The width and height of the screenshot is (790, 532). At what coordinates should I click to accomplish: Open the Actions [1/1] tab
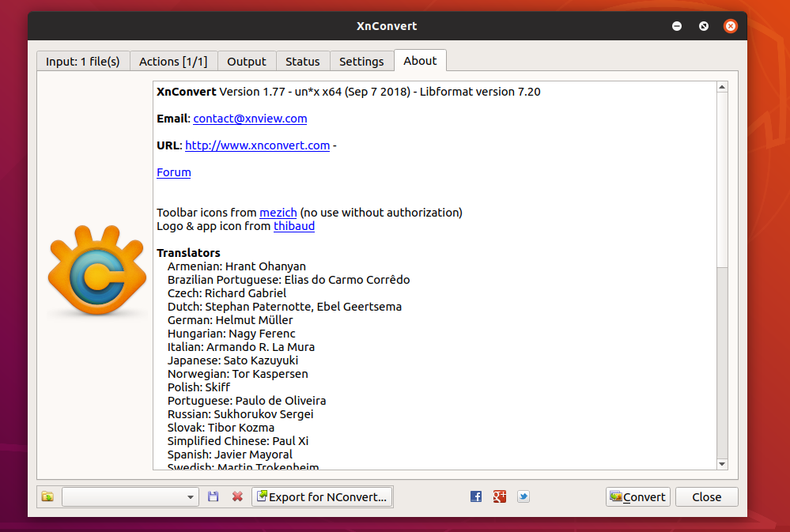[x=173, y=62]
